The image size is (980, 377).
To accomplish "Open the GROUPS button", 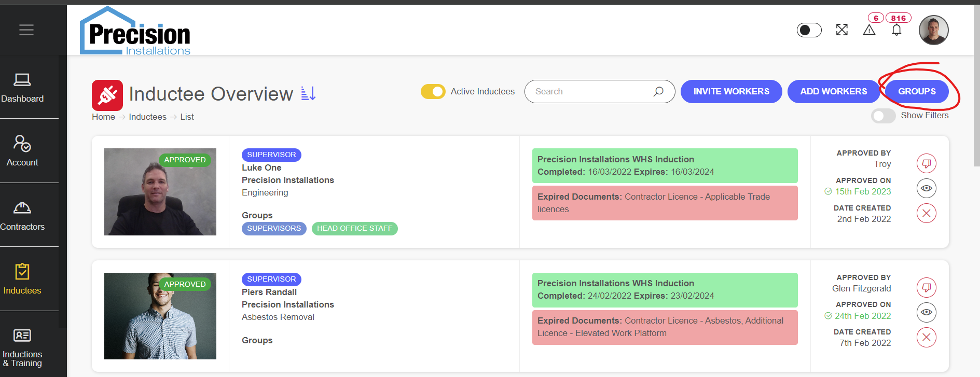I will (x=917, y=91).
